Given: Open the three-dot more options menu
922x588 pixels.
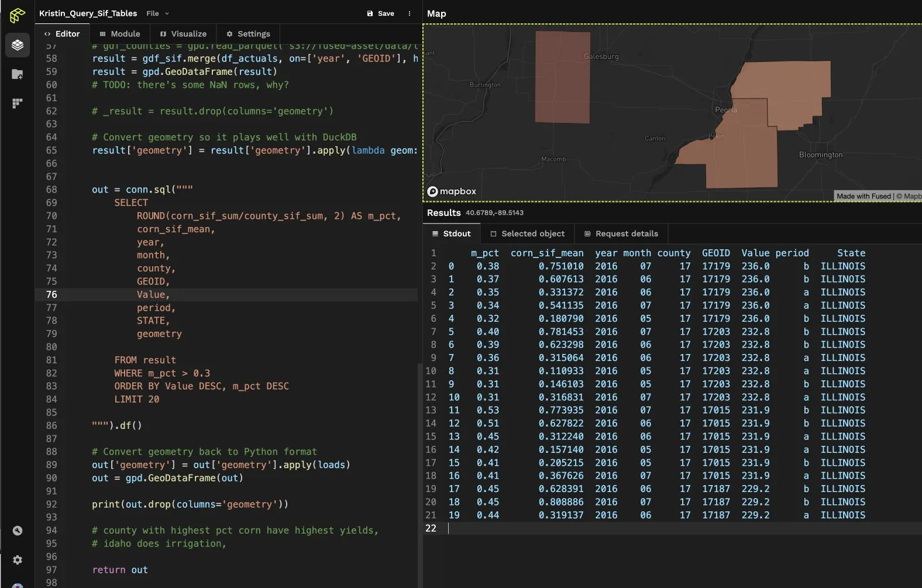Looking at the screenshot, I should [x=409, y=13].
